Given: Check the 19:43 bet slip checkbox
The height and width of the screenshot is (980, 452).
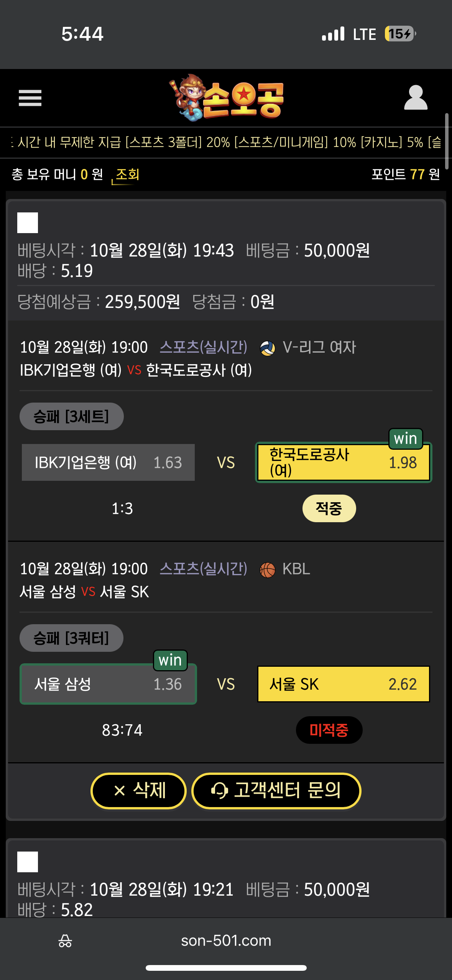Looking at the screenshot, I should [x=28, y=223].
